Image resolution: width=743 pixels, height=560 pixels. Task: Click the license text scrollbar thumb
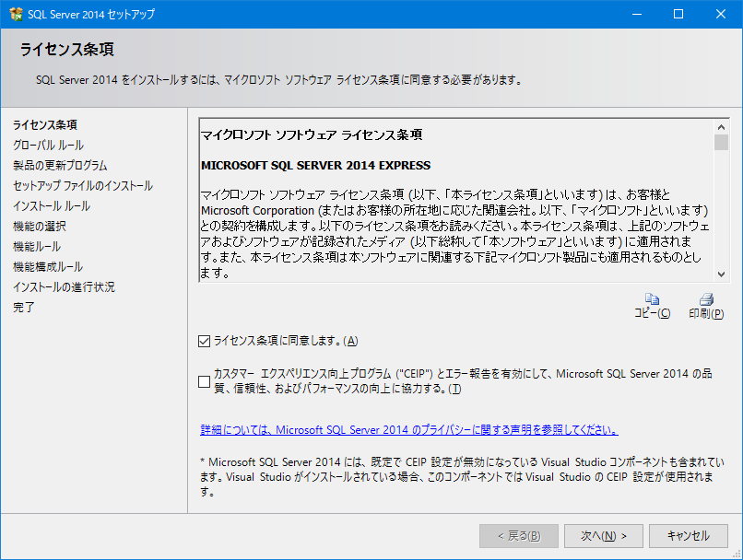point(721,142)
